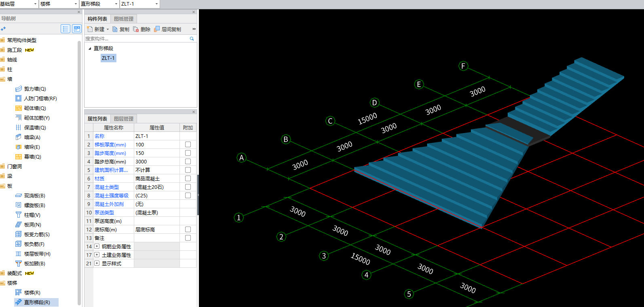Image resolution: width=644 pixels, height=307 pixels.
Task: Close the navigation tree panel
Action: [x=79, y=12]
